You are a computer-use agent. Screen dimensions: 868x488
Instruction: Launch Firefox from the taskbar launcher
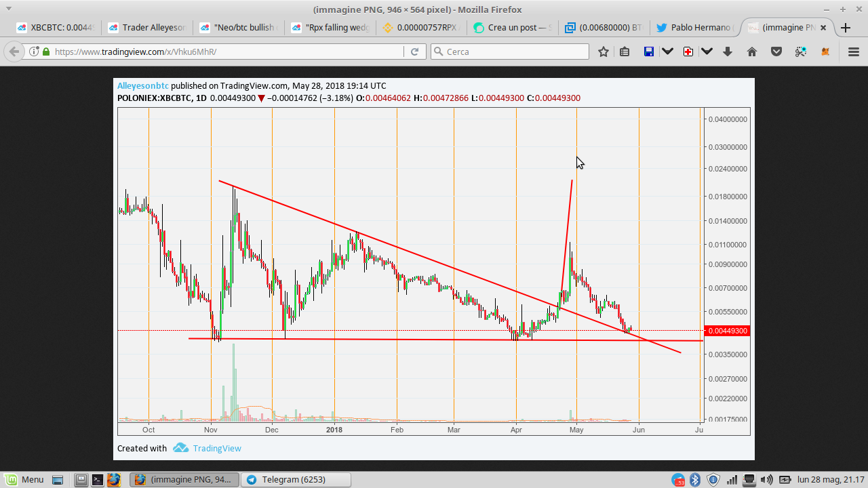point(114,480)
